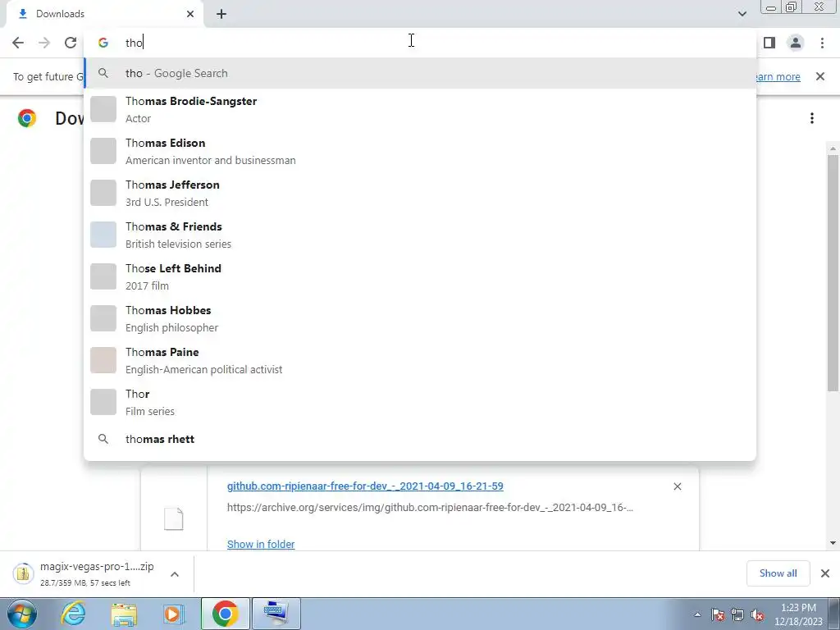
Task: Follow the Learn more link
Action: 778,76
